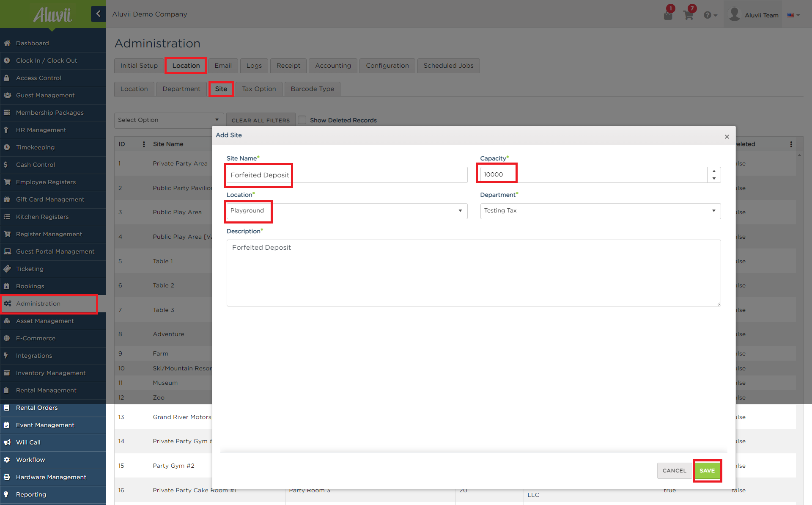Open the Select Option filter dropdown
Screen dimensions: 812x505
coord(169,120)
